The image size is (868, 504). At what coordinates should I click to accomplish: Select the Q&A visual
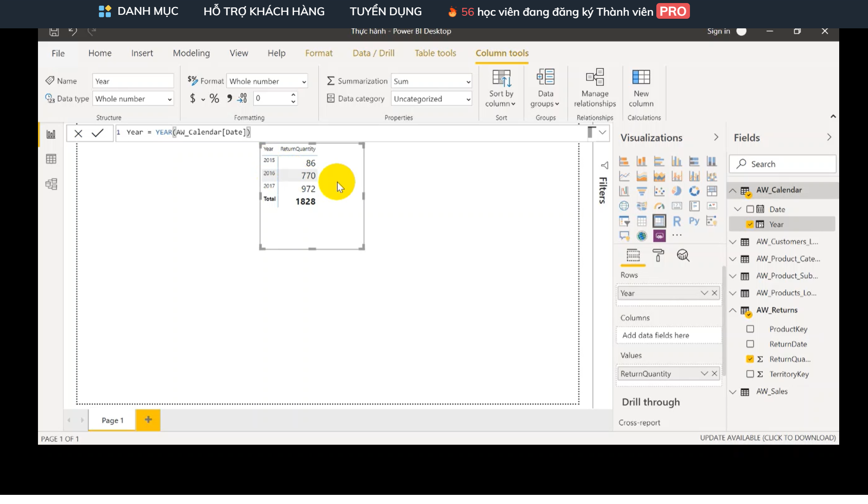point(624,236)
